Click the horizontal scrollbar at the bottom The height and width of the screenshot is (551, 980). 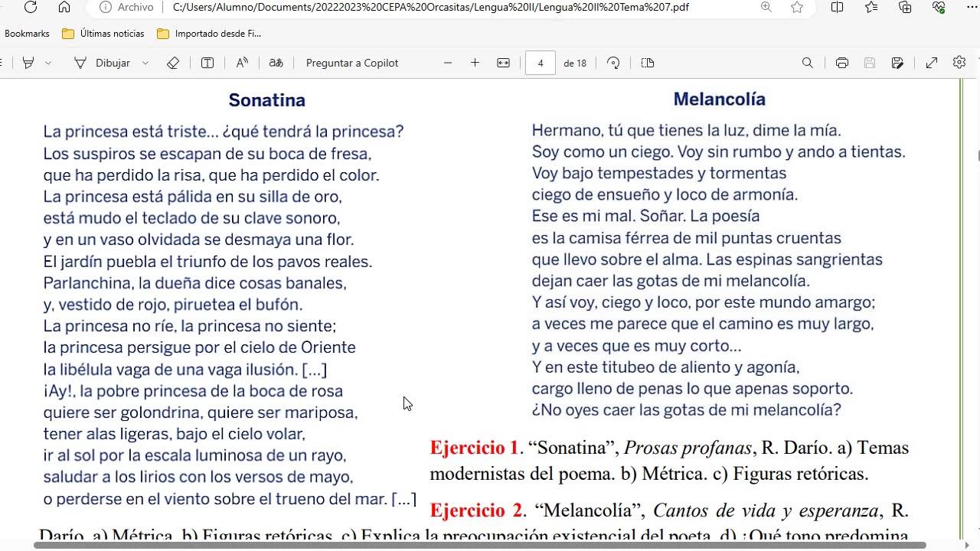coord(480,546)
